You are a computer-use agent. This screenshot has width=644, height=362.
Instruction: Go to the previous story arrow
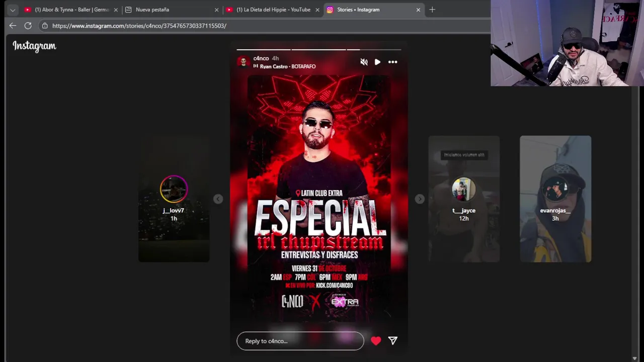pyautogui.click(x=218, y=199)
